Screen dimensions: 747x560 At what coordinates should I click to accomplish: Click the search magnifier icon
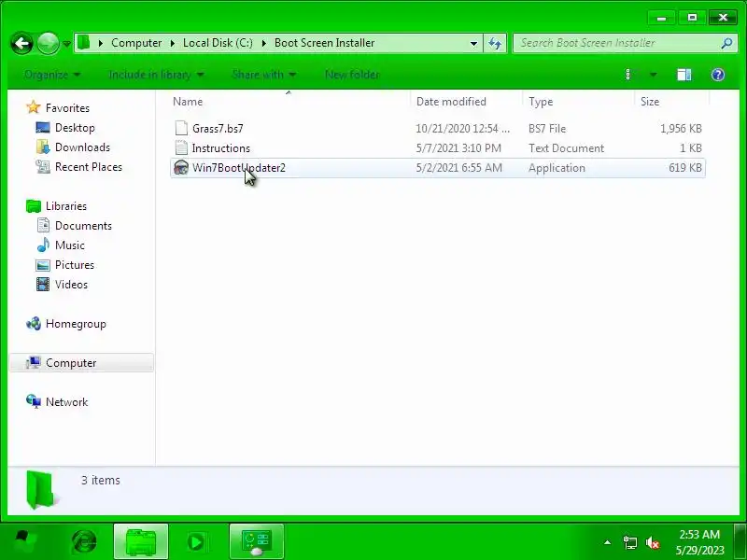point(726,43)
